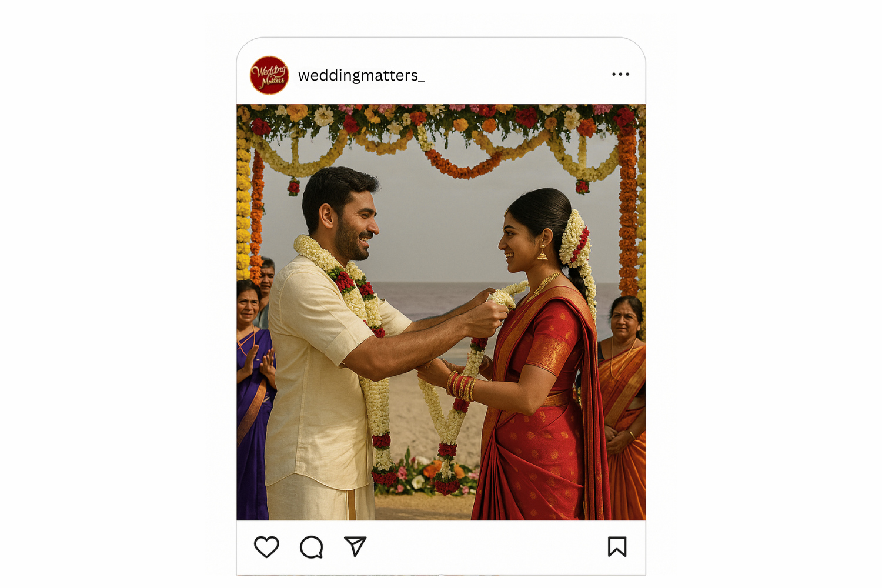Open comments via the speech bubble icon
The height and width of the screenshot is (588, 882).
pos(311,547)
